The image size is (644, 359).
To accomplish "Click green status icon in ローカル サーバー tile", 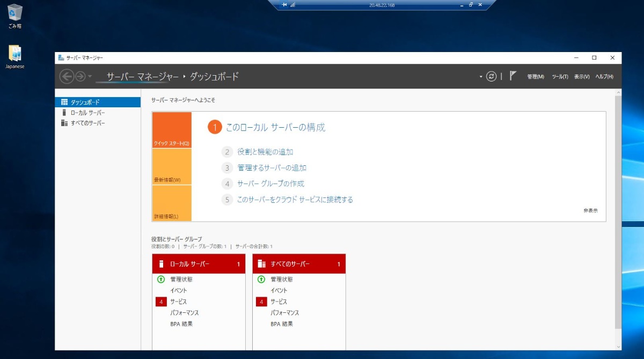I will click(160, 279).
